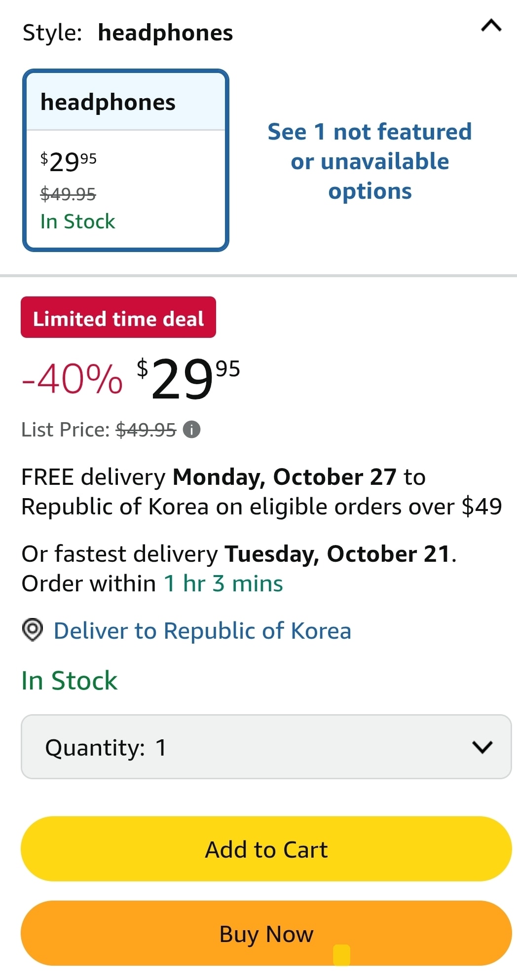This screenshot has height=980, width=517.
Task: Tap the Limited time deal badge
Action: [118, 318]
